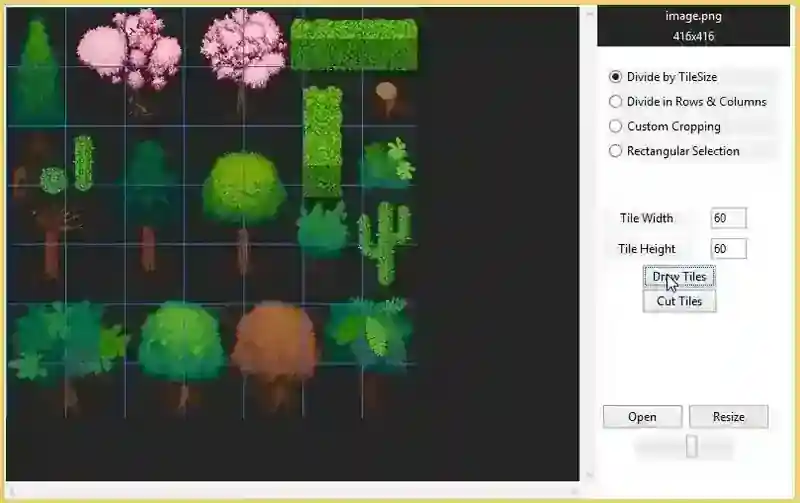Screen dimensions: 800x503
Task: Click the tall vertical hedge sprite
Action: tap(322, 142)
